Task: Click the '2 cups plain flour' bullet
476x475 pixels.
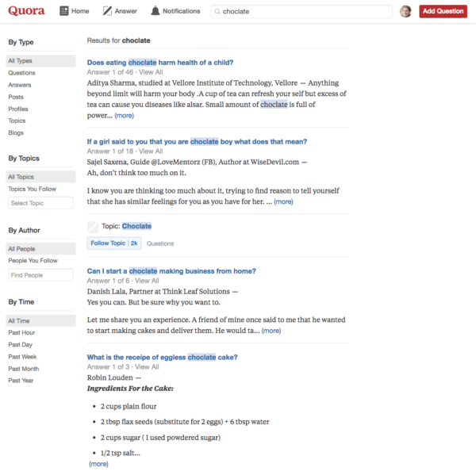Action: [x=129, y=406]
